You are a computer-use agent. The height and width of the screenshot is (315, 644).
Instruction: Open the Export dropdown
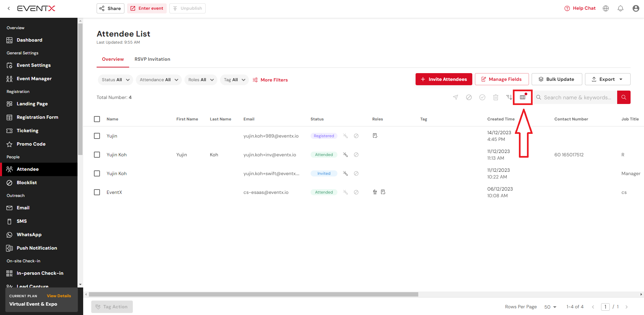[x=607, y=79]
